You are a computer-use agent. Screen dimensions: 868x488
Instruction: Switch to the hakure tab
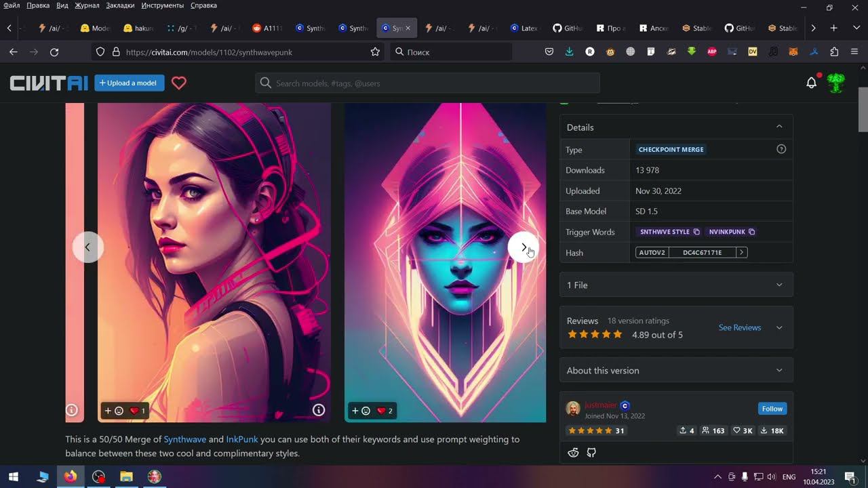[139, 28]
